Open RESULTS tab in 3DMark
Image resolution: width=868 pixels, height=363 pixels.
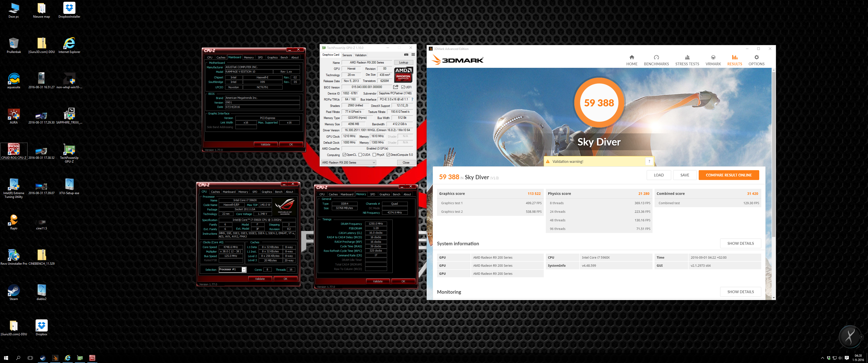click(x=734, y=60)
